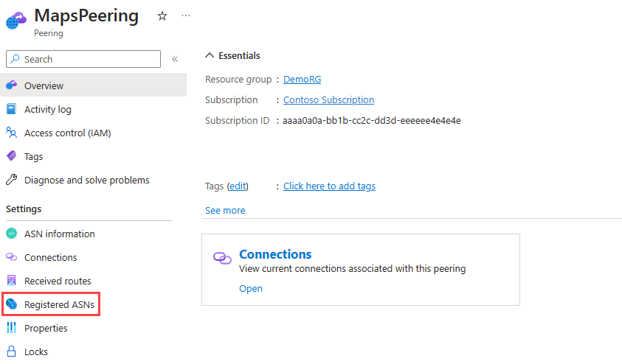Image resolution: width=622 pixels, height=364 pixels.
Task: Open Properties in the Settings section
Action: (46, 328)
